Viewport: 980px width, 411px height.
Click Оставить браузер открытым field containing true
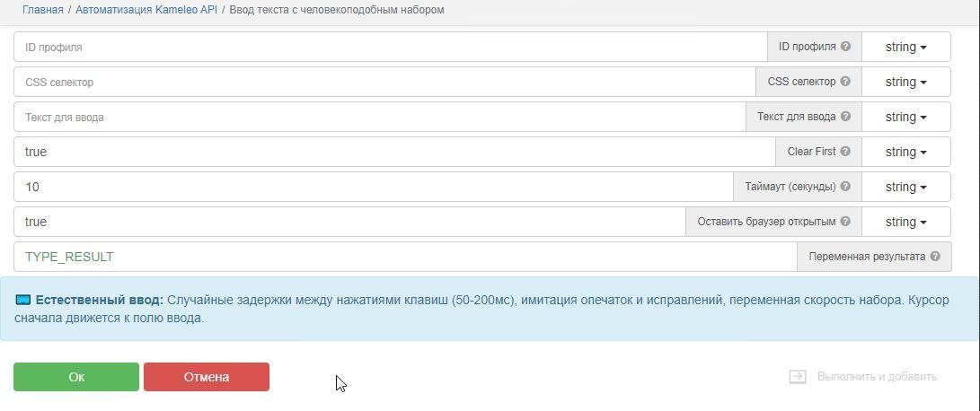click(350, 222)
